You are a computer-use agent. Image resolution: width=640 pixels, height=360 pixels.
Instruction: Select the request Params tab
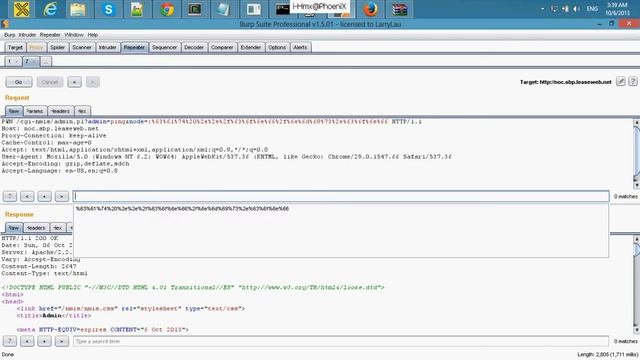pyautogui.click(x=35, y=111)
